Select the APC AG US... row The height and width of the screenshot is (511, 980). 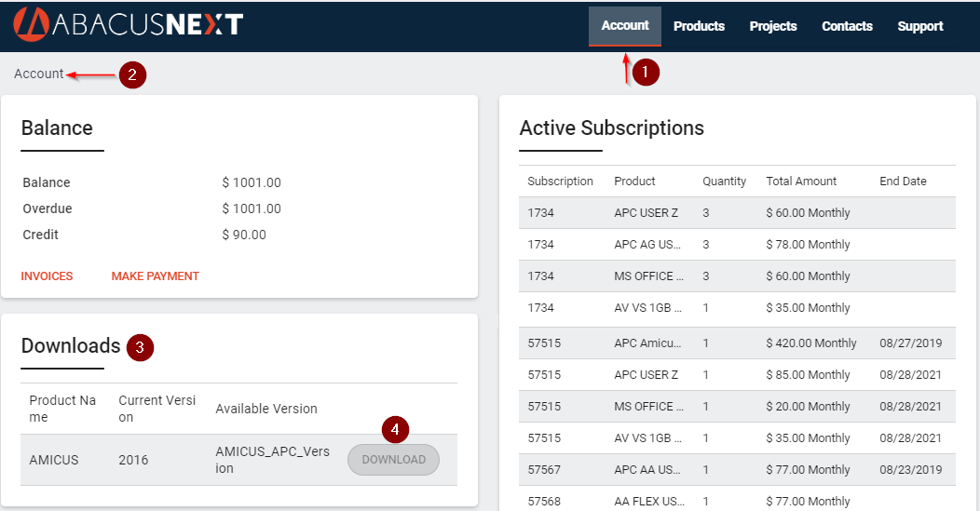click(737, 244)
